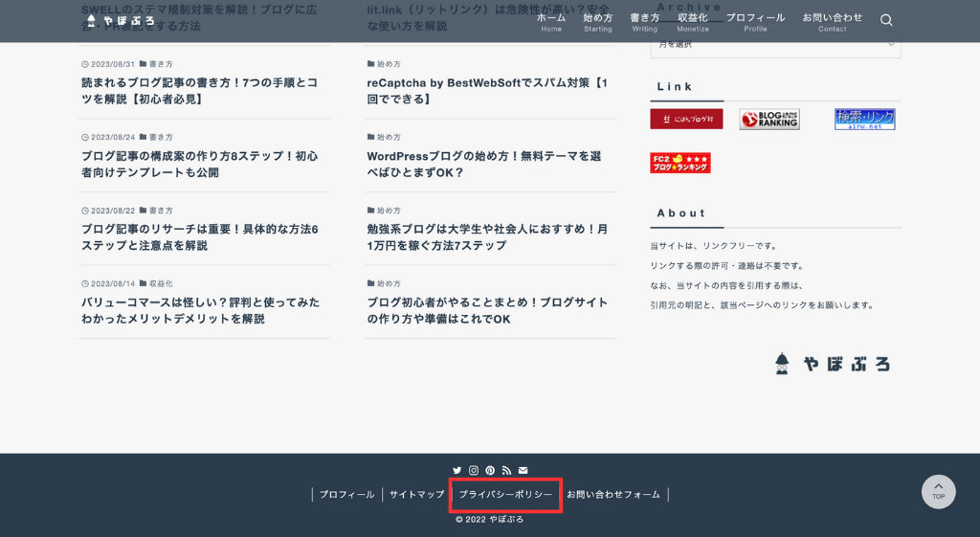Click 始め方 tag above reCaptcha article
The image size is (980, 537).
[x=385, y=64]
